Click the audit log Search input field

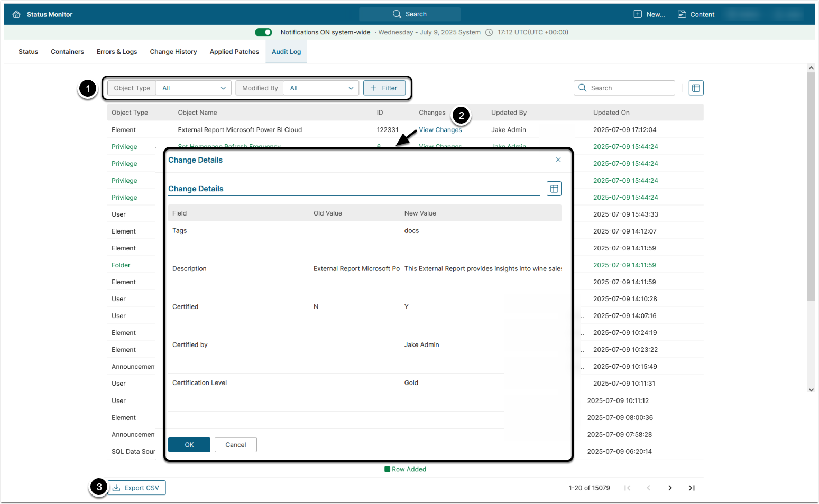[629, 88]
